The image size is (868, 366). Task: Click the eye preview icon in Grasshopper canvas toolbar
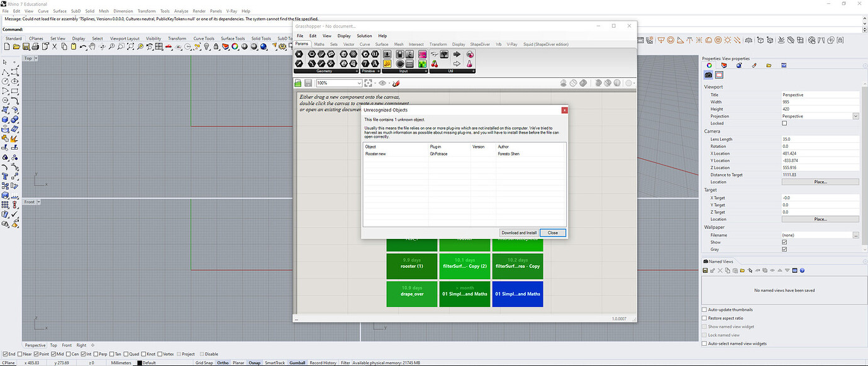coord(382,82)
